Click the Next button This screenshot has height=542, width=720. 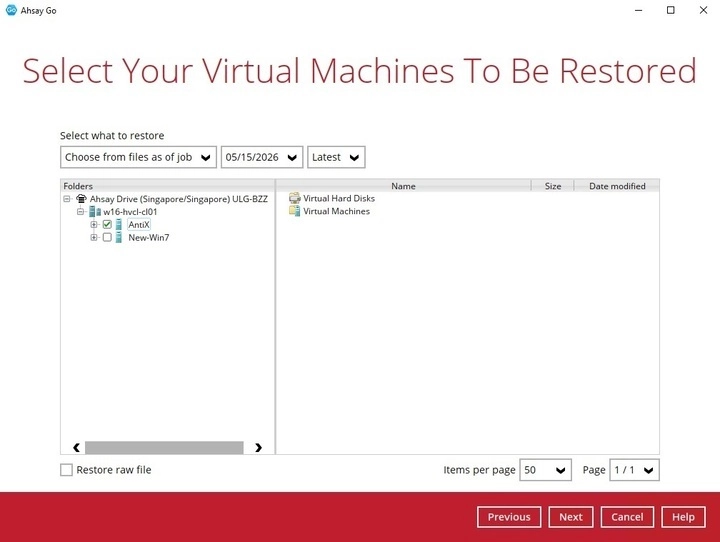point(571,517)
